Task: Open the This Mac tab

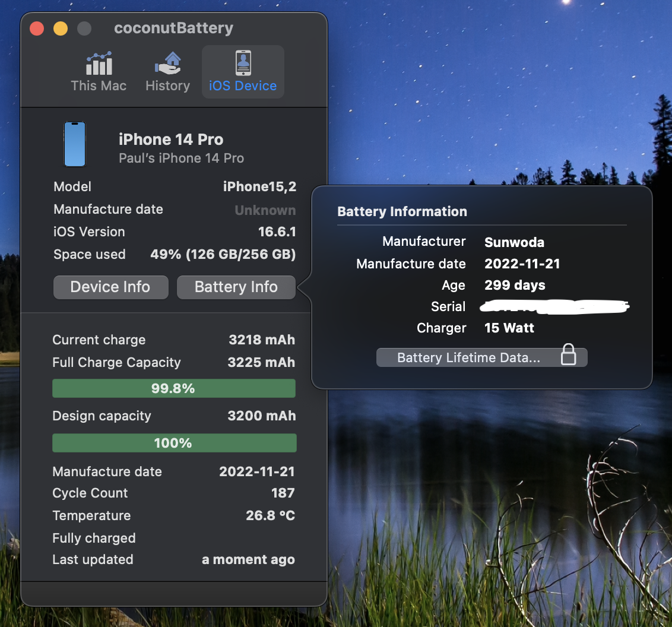Action: pyautogui.click(x=99, y=72)
